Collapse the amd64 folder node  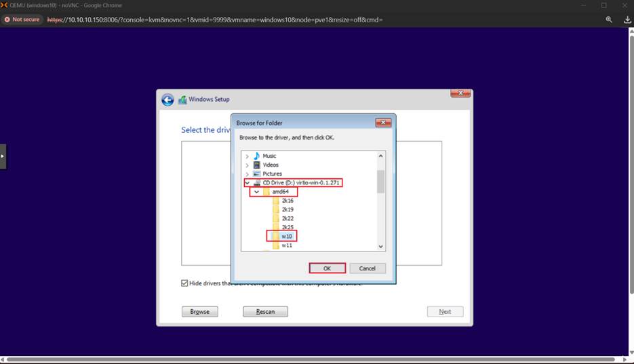coord(256,192)
